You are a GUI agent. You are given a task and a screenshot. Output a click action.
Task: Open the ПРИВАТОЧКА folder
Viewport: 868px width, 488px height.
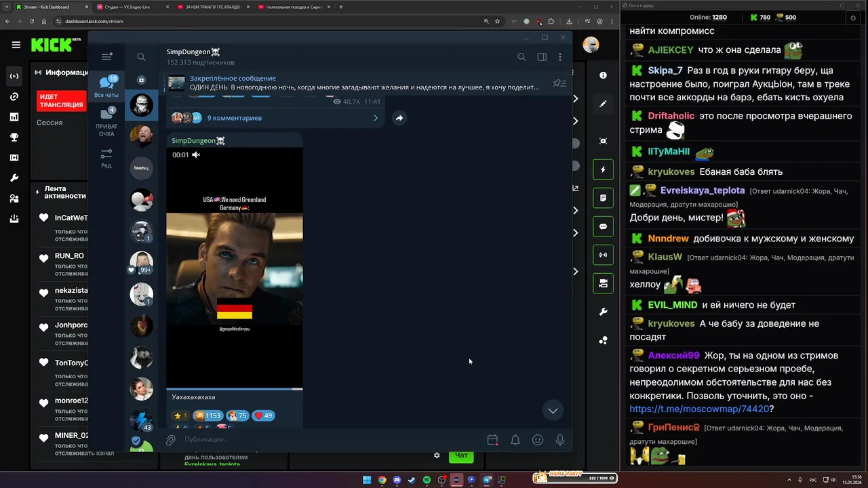106,121
